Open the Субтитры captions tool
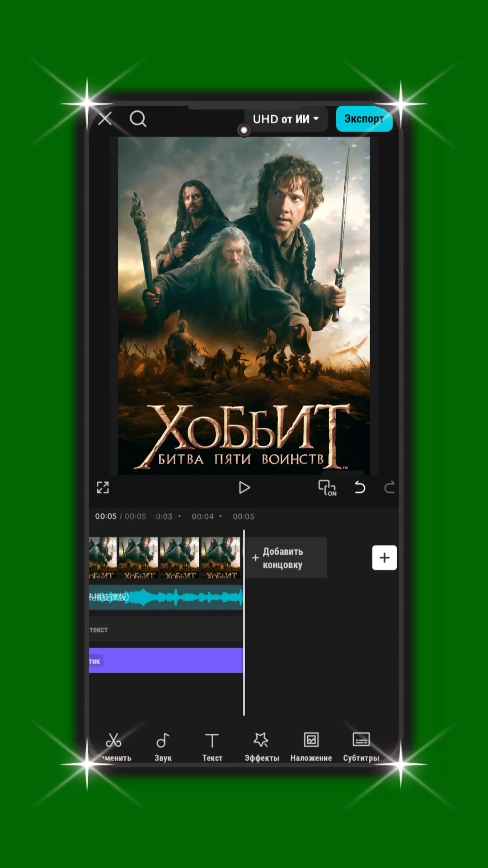The width and height of the screenshot is (488, 868). [361, 747]
